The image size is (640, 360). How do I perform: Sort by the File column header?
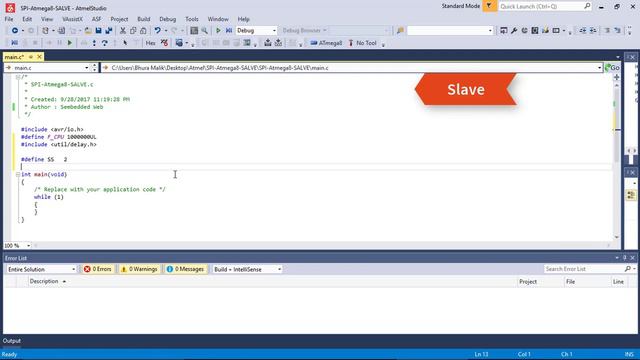pos(570,282)
